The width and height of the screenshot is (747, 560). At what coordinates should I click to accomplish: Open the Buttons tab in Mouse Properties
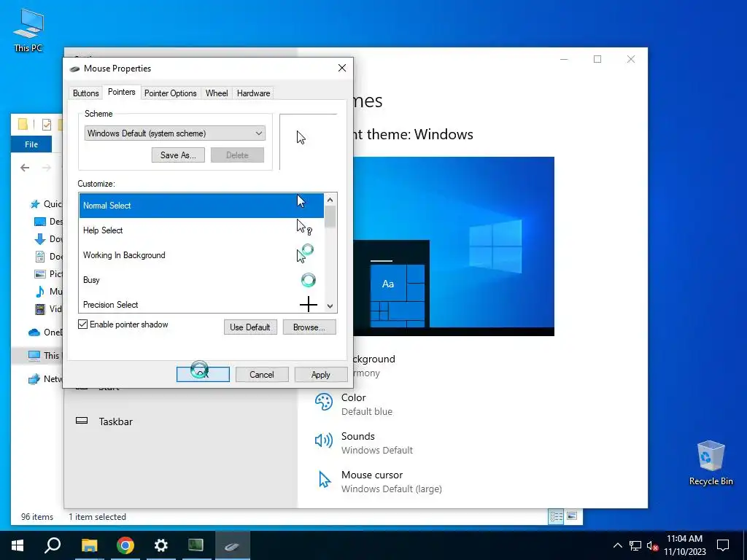pyautogui.click(x=86, y=93)
